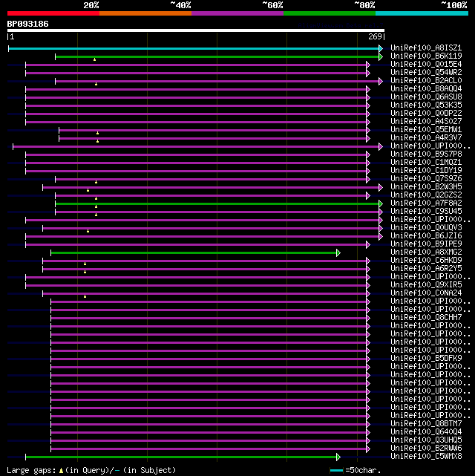This screenshot has height=476, width=475.
Task: Open hit UniRef100_Q7S9Z6
Action: coord(426,179)
